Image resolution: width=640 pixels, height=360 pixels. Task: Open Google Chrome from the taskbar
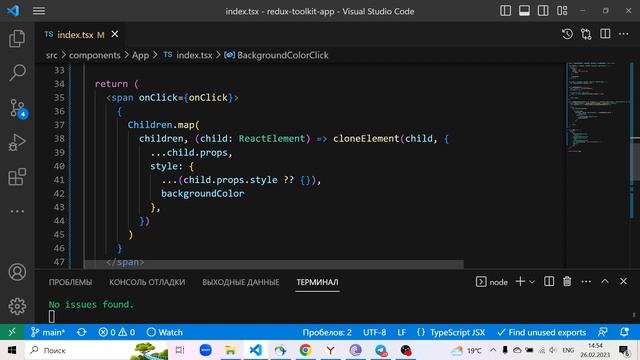(x=305, y=350)
